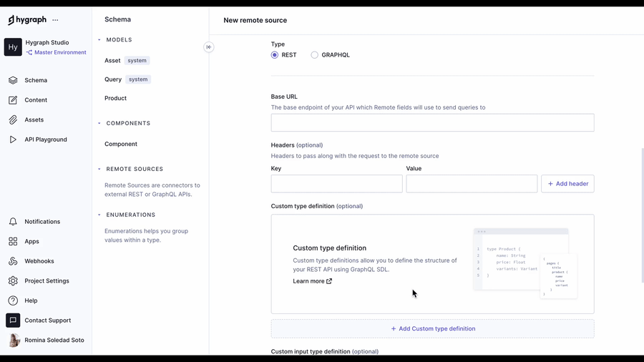Image resolution: width=644 pixels, height=362 pixels.
Task: Collapse the schema sidebar panel
Action: (x=209, y=47)
